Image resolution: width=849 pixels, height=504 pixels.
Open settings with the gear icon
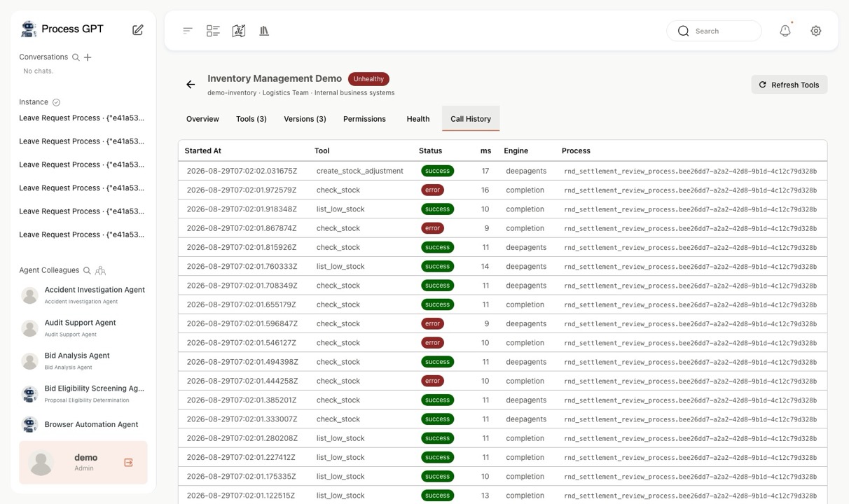[x=816, y=31]
